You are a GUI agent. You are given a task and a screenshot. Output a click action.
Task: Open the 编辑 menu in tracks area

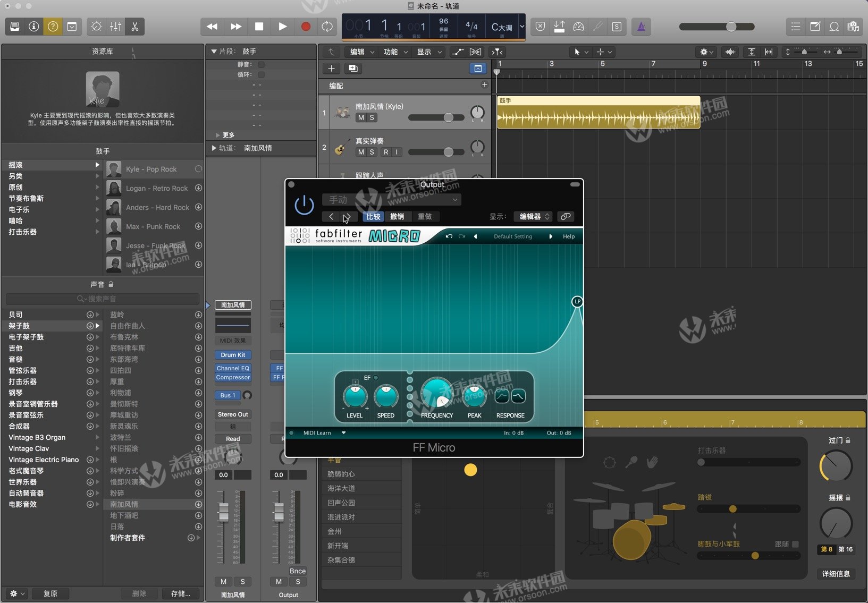point(361,52)
